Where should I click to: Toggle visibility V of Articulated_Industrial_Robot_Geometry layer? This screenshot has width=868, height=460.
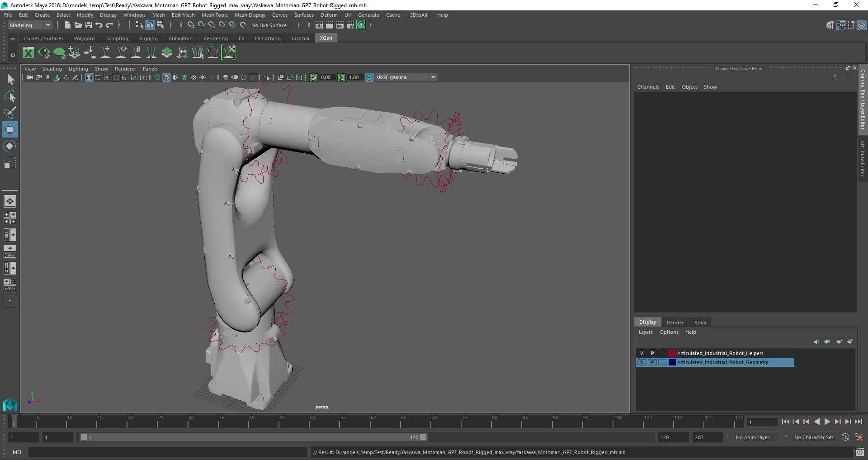pyautogui.click(x=642, y=362)
